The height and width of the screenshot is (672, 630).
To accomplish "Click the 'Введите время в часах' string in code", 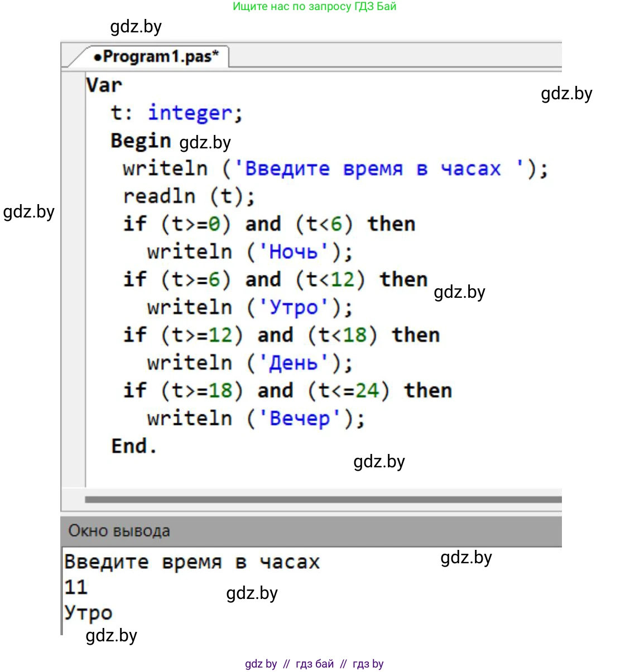I will (x=373, y=168).
